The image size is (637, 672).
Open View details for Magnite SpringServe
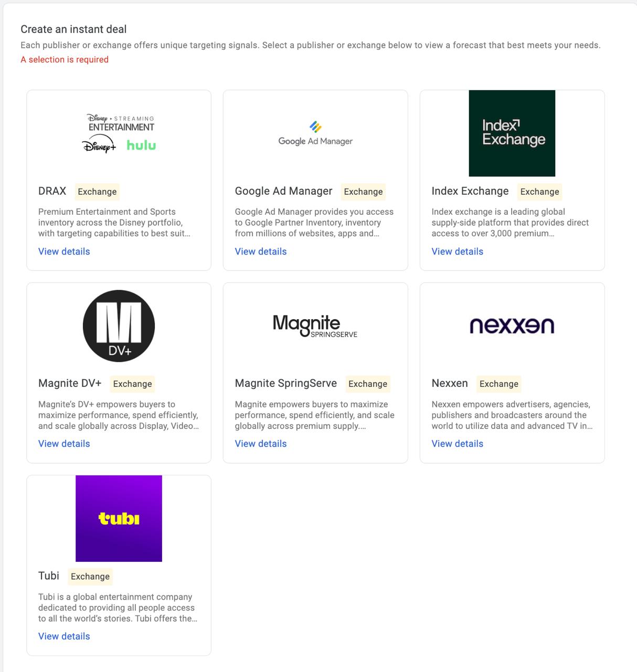click(261, 444)
